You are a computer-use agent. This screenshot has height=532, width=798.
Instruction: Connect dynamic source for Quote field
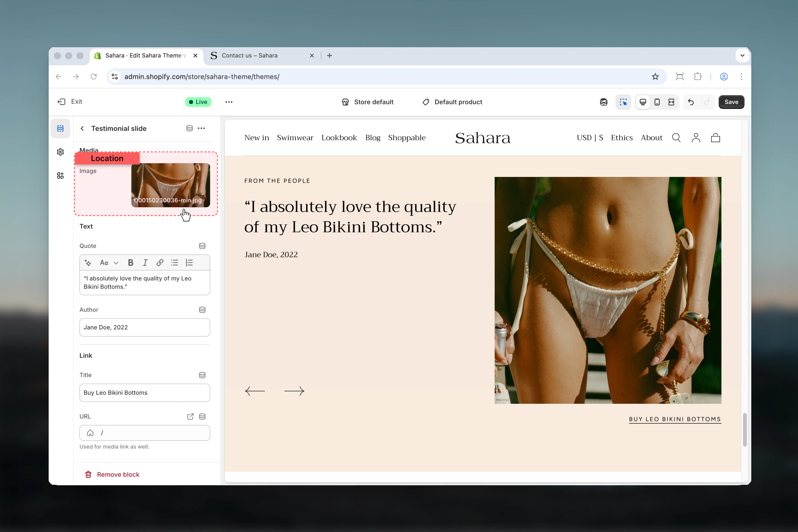(x=202, y=246)
